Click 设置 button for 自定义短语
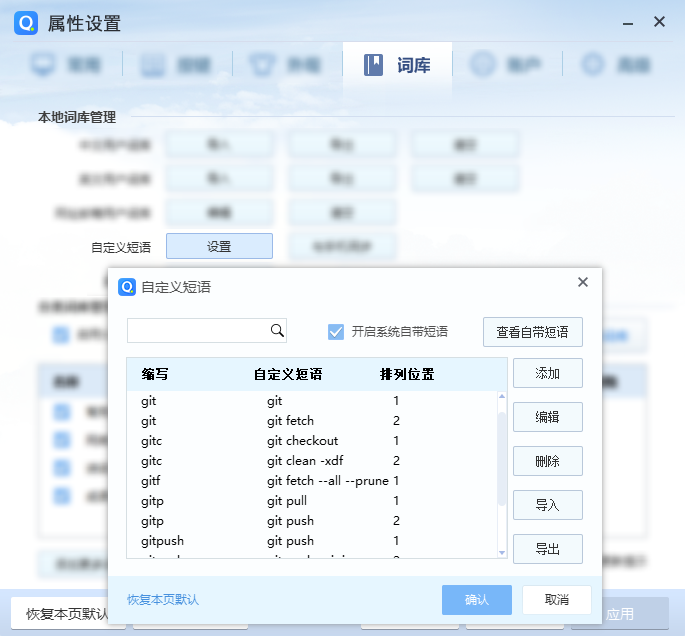685x636 pixels. (x=219, y=246)
